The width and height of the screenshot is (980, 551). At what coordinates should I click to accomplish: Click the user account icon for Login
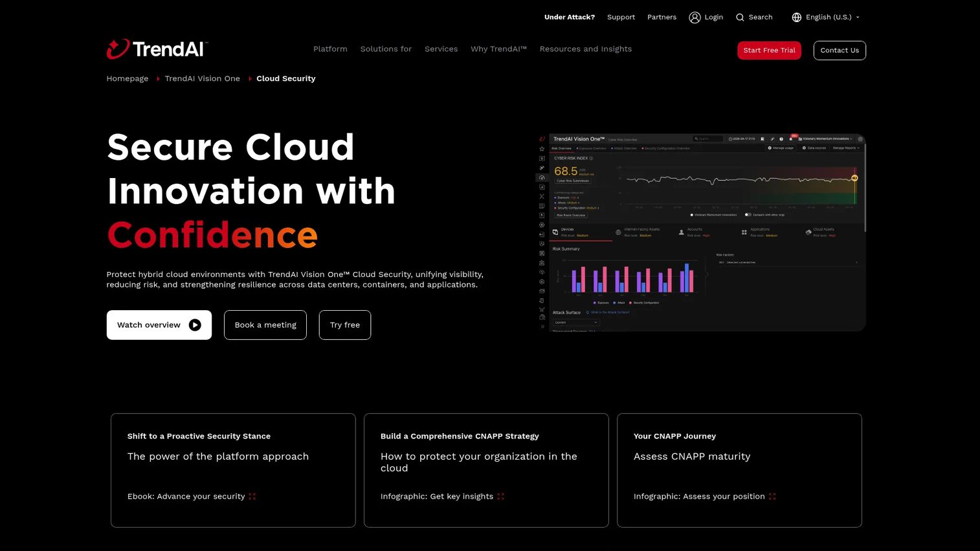click(x=695, y=17)
